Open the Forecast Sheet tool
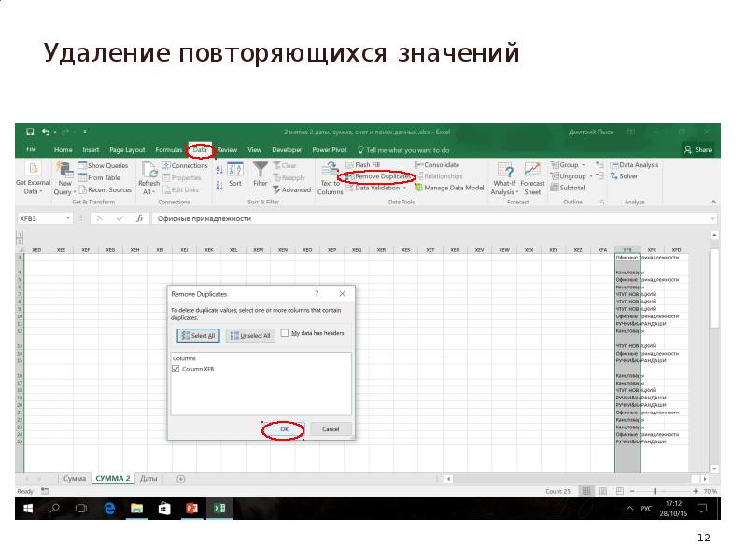Viewport: 747px width, 560px height. (532, 175)
